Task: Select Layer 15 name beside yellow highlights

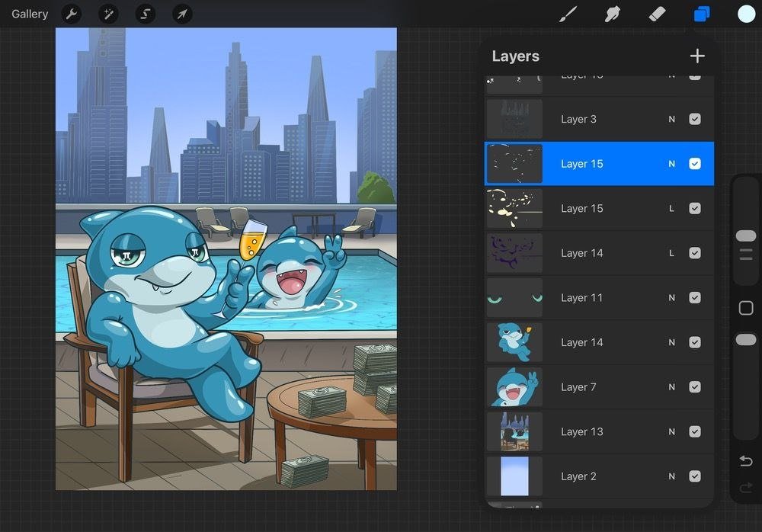Action: coord(581,209)
